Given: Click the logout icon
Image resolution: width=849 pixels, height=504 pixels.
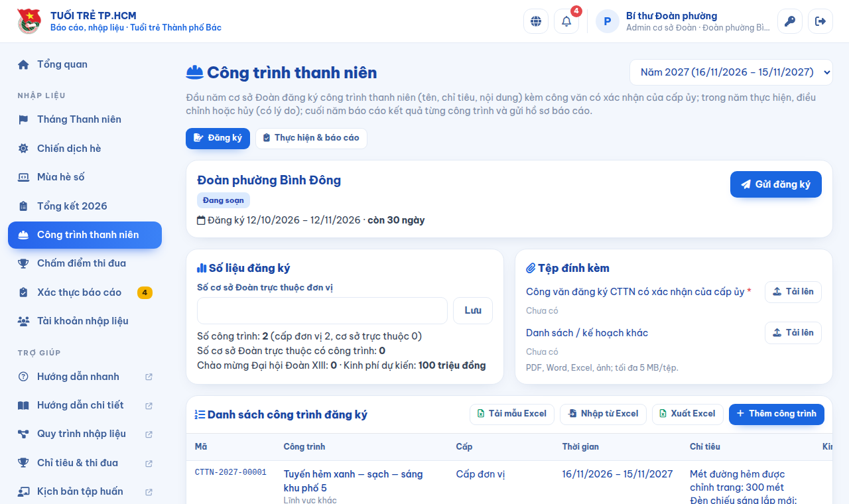Looking at the screenshot, I should click(820, 21).
